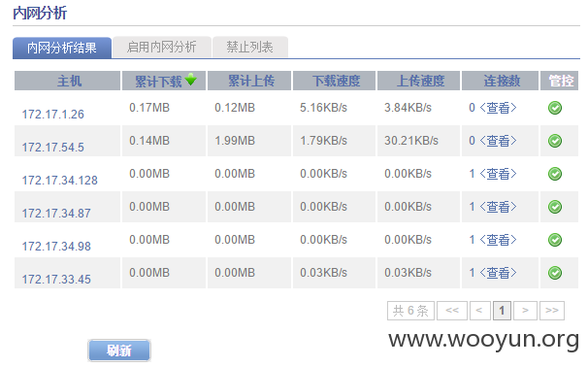Image resolution: width=588 pixels, height=367 pixels.
Task: Click host IP 172.17.33.45
Action: coord(56,280)
